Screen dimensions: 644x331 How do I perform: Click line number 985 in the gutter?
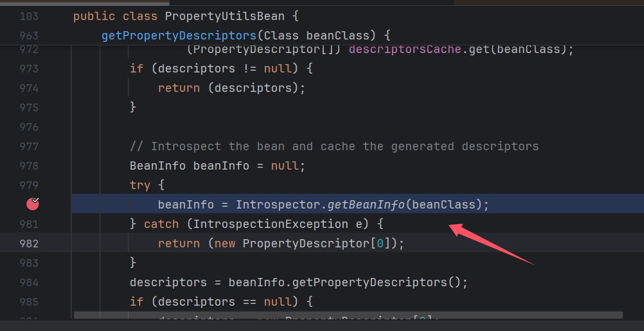tap(29, 302)
